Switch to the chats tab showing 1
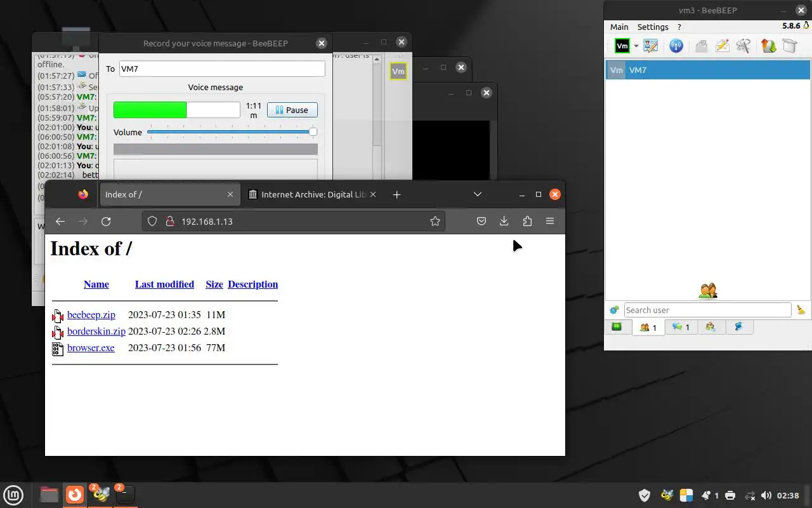 (681, 327)
